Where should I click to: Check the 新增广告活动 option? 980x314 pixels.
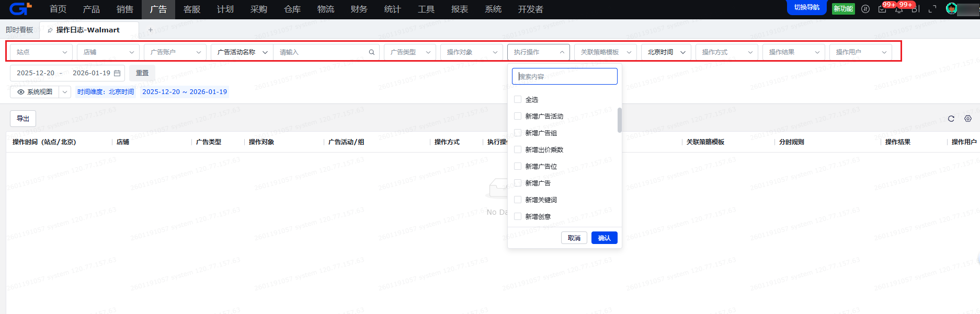[x=518, y=116]
